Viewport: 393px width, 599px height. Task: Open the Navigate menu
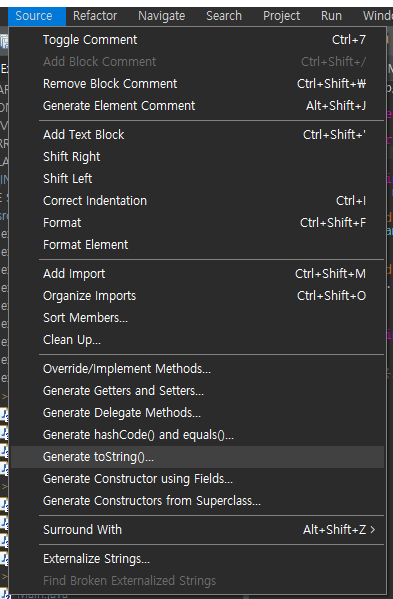click(162, 16)
